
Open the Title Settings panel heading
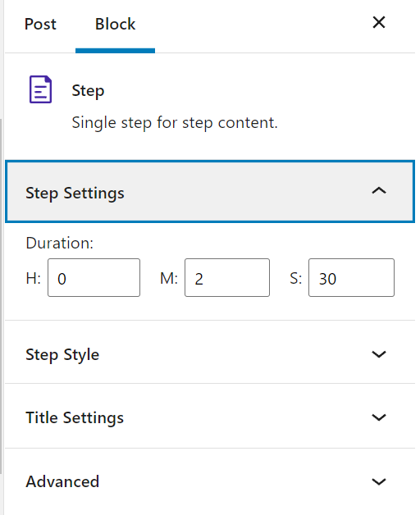[x=75, y=417]
